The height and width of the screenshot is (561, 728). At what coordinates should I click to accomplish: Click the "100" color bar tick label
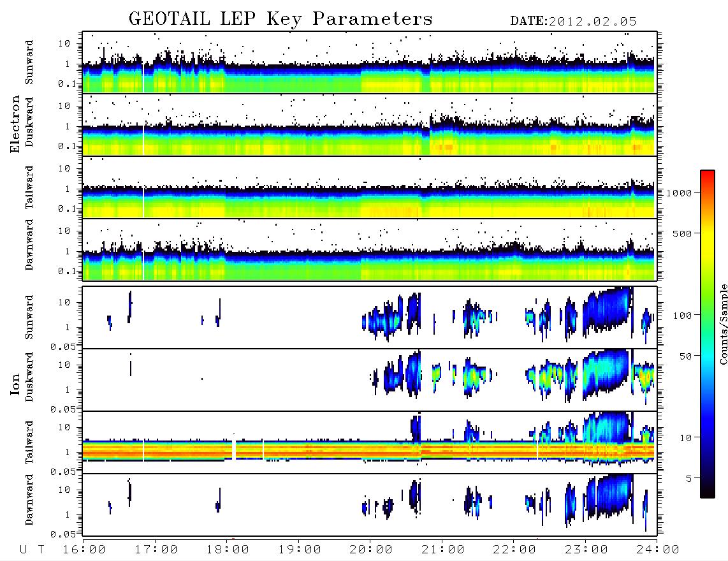click(682, 316)
